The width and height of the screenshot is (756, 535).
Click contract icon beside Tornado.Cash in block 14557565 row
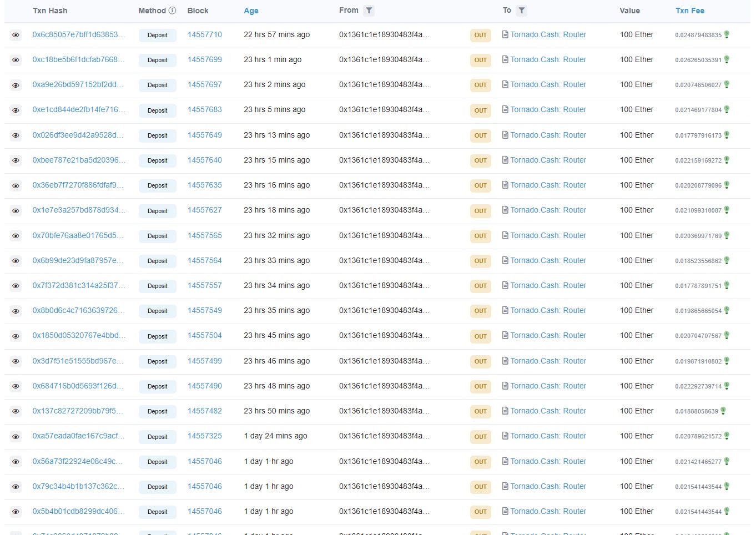[505, 235]
